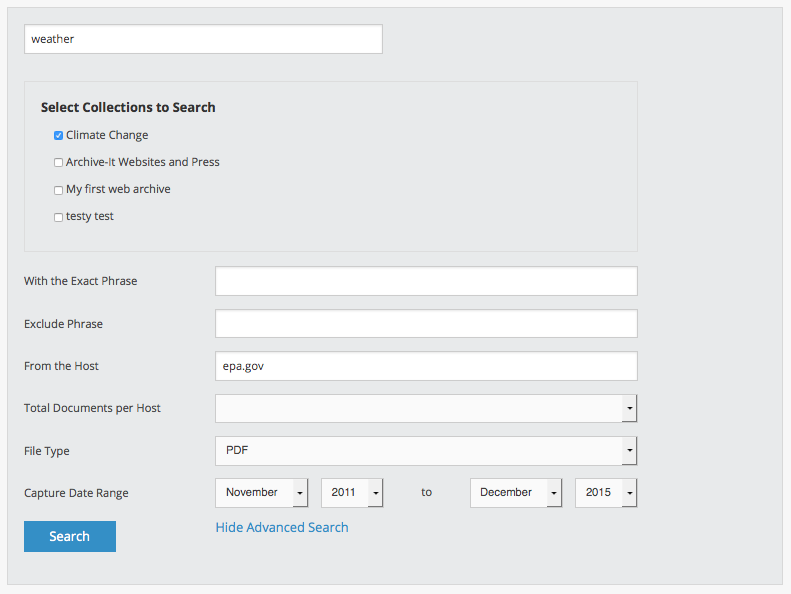This screenshot has width=791, height=594.
Task: Open the 2015 end year dropdown
Action: tap(605, 493)
